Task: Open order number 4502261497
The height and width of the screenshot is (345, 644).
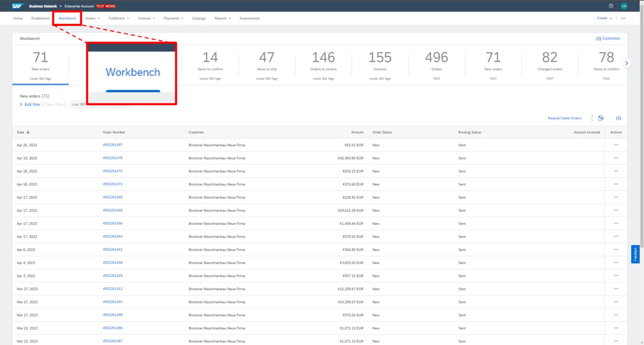Action: (x=112, y=145)
